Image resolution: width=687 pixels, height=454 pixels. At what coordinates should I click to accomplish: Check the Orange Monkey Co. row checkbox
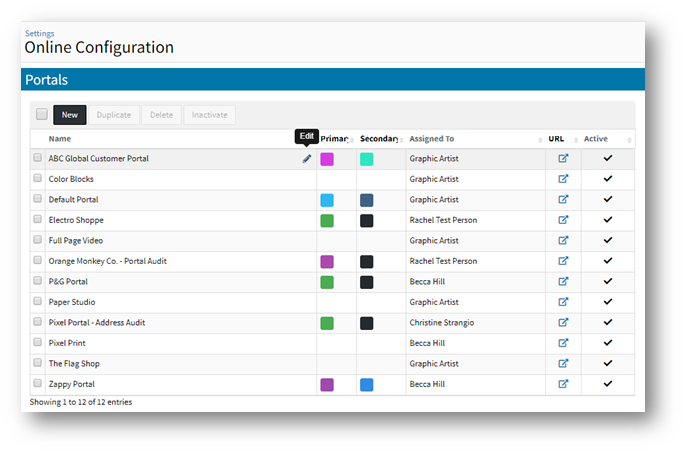click(38, 260)
